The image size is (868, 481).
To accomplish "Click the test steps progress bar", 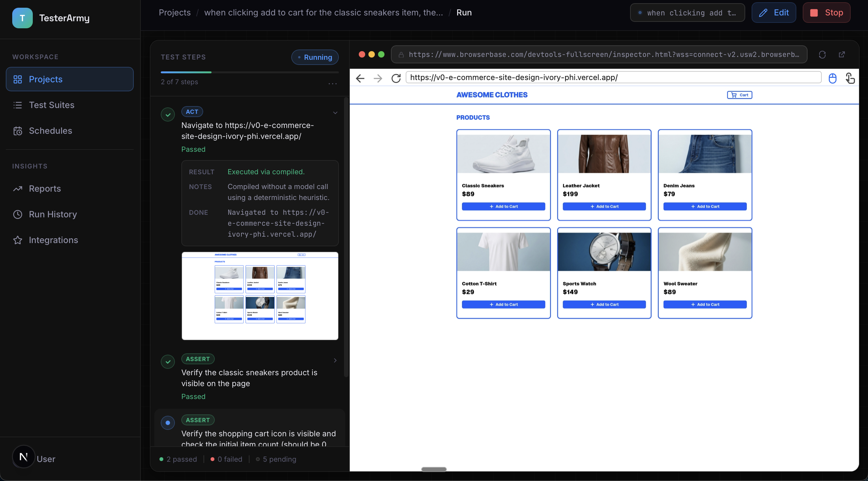I will pyautogui.click(x=249, y=72).
